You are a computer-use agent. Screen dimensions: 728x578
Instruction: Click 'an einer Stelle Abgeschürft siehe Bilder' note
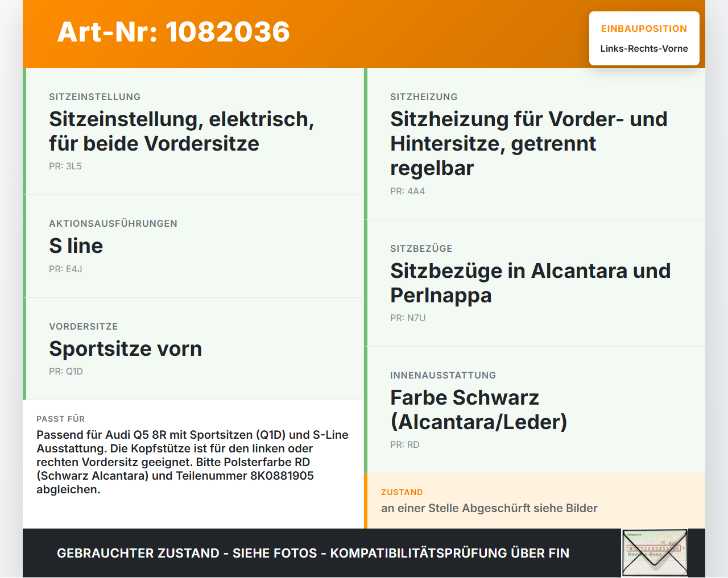click(489, 509)
